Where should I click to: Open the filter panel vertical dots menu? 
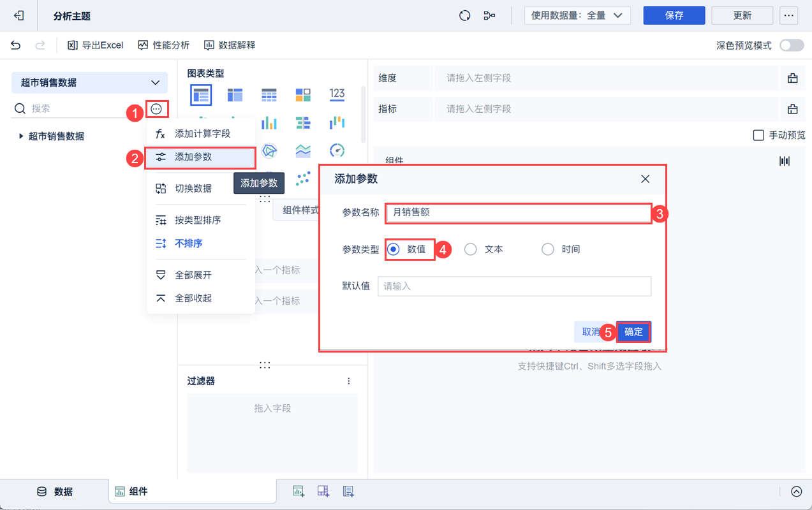pos(349,381)
